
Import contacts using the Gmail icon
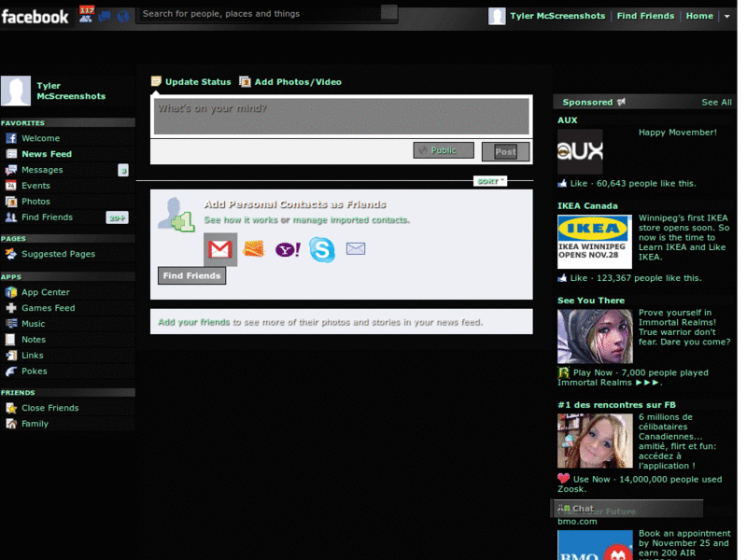point(218,248)
